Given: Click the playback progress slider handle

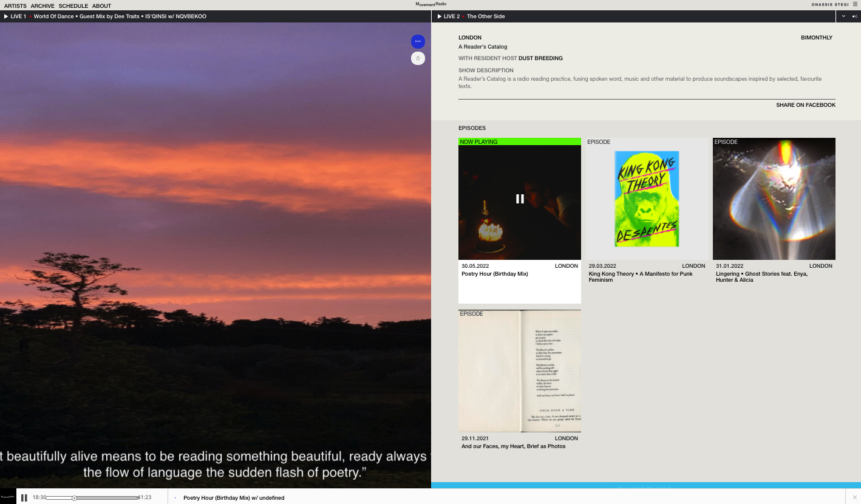Looking at the screenshot, I should click(74, 498).
